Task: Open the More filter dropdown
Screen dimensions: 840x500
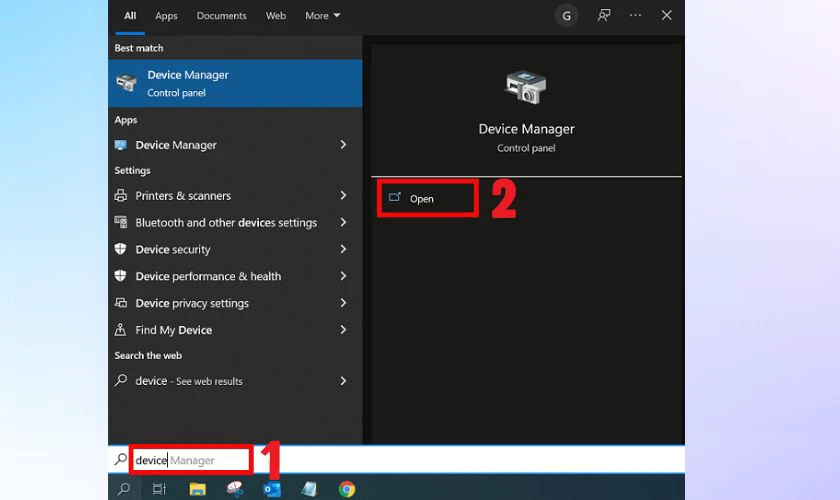Action: [x=322, y=16]
